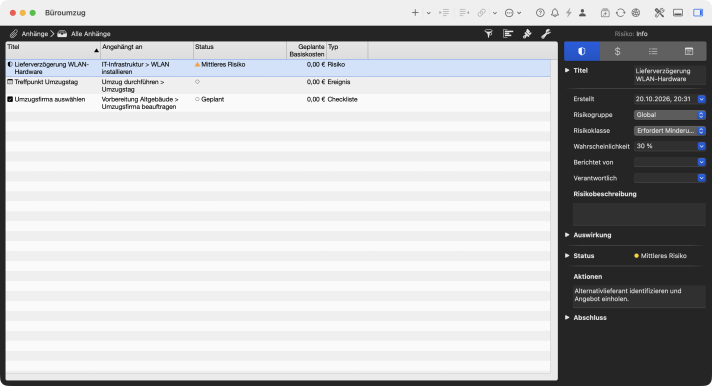
Task: Open the filter funnel icon
Action: [489, 34]
